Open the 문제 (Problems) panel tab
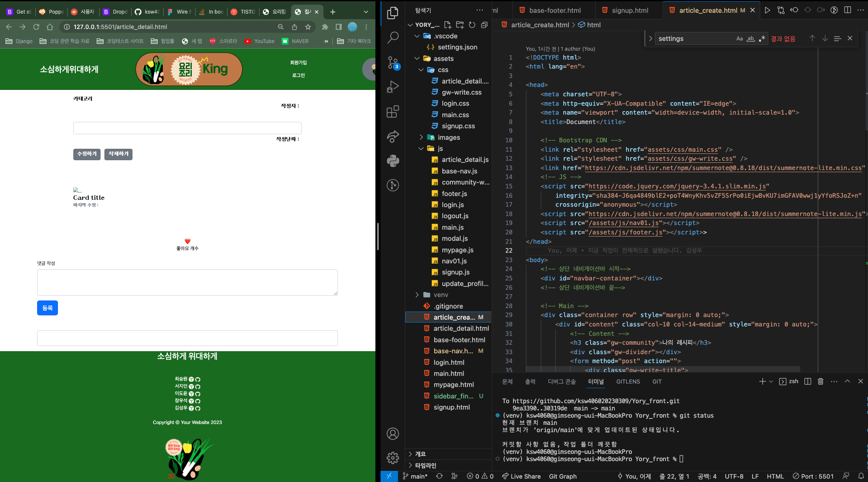 tap(508, 381)
